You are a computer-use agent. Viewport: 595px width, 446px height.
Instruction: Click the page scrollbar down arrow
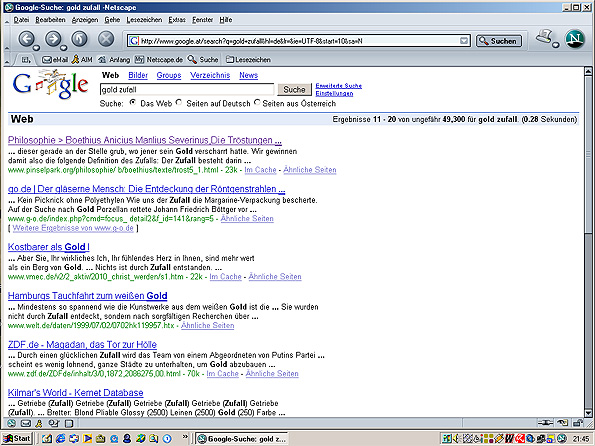click(x=588, y=413)
